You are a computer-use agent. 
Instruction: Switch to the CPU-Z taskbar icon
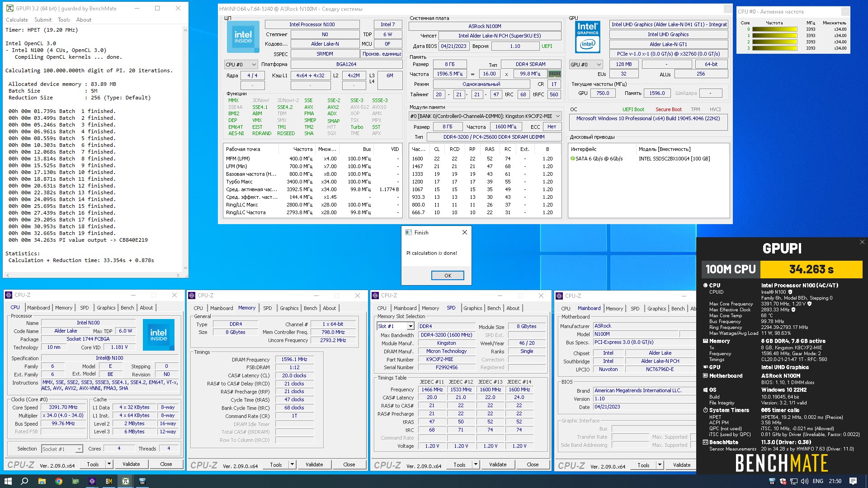pos(92,481)
